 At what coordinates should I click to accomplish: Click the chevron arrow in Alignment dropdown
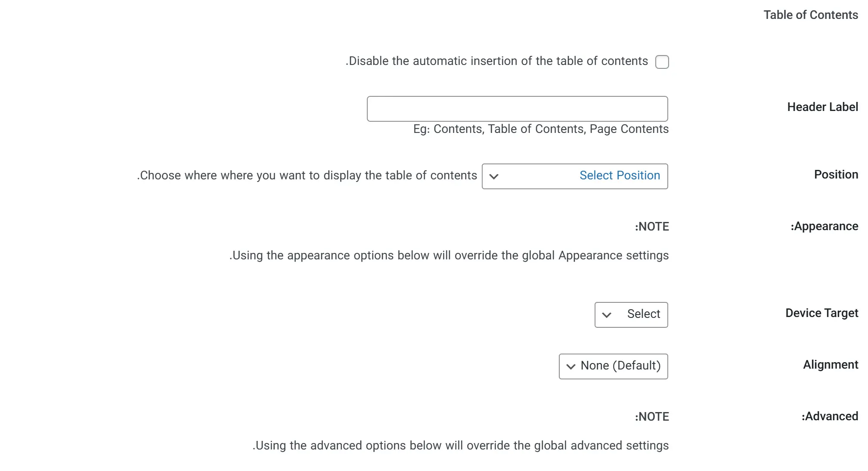[x=570, y=366]
